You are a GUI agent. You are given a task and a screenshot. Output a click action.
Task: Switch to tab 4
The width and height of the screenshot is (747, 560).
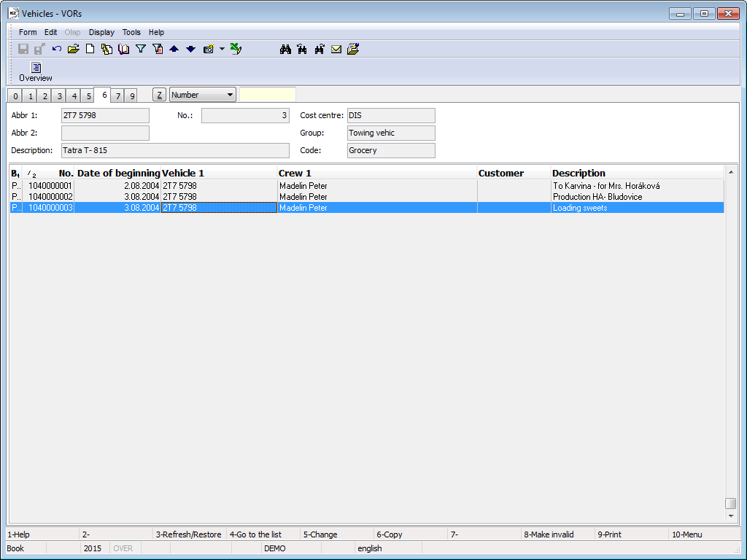[x=74, y=96]
